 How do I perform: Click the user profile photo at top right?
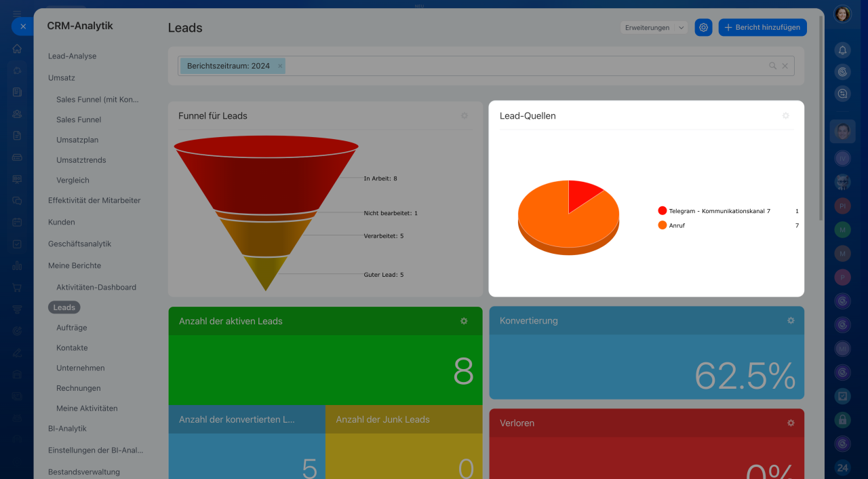point(842,14)
